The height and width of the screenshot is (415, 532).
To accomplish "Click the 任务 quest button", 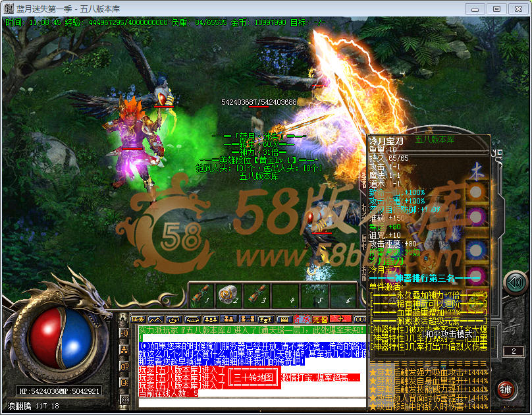I will click(x=138, y=319).
